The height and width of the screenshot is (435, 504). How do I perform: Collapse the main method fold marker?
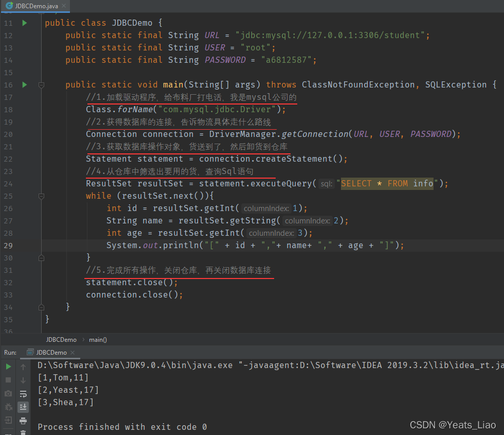point(41,85)
